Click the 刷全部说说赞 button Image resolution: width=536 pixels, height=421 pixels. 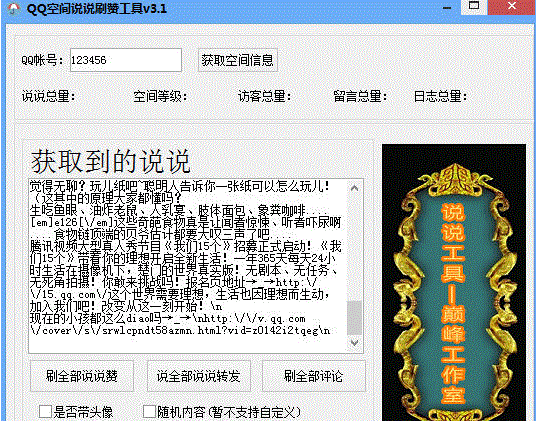pyautogui.click(x=82, y=376)
